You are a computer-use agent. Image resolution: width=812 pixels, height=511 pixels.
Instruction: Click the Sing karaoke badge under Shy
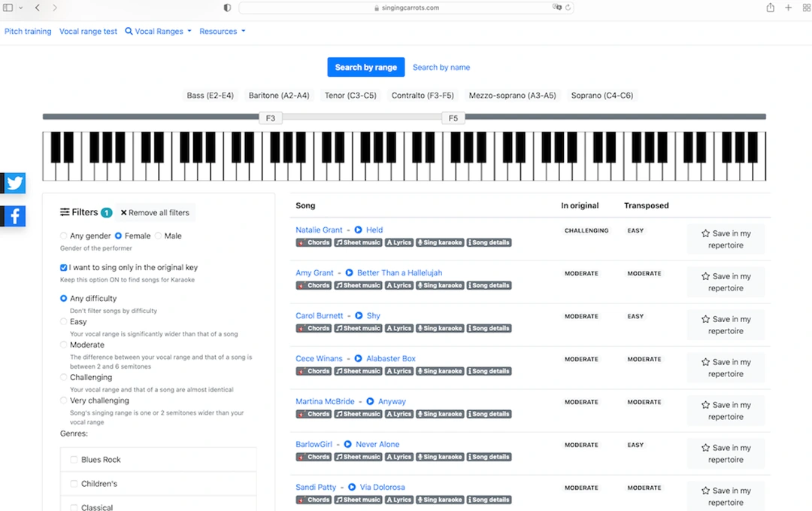(439, 328)
